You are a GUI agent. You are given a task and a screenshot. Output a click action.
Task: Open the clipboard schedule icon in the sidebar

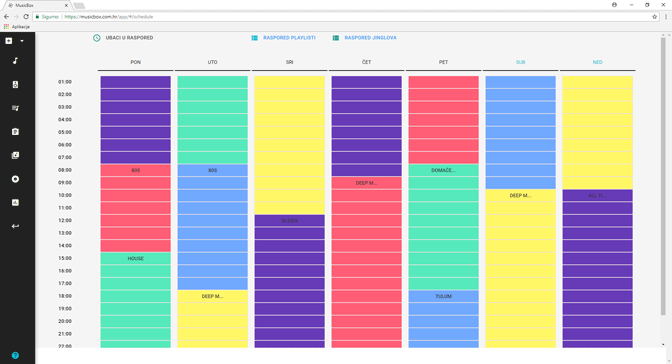pyautogui.click(x=15, y=132)
